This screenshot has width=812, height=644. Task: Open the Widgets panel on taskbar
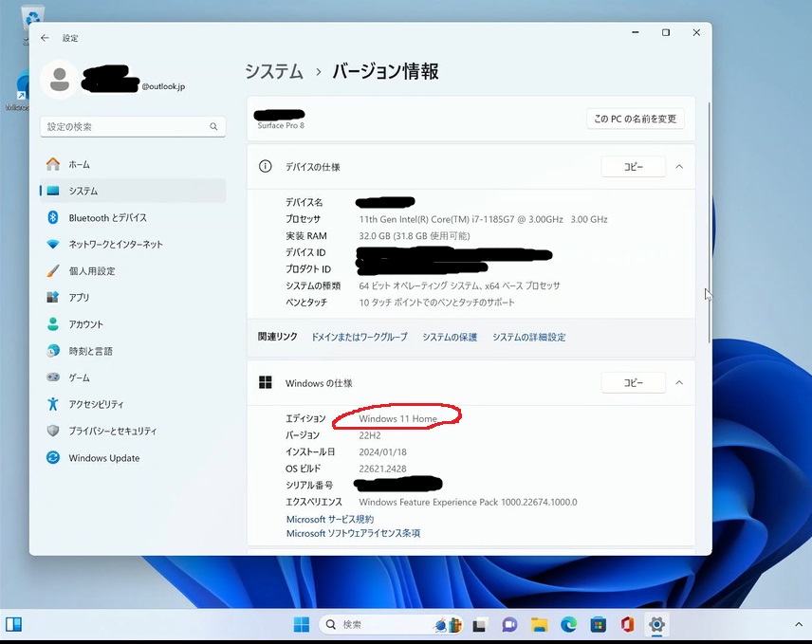click(14, 624)
